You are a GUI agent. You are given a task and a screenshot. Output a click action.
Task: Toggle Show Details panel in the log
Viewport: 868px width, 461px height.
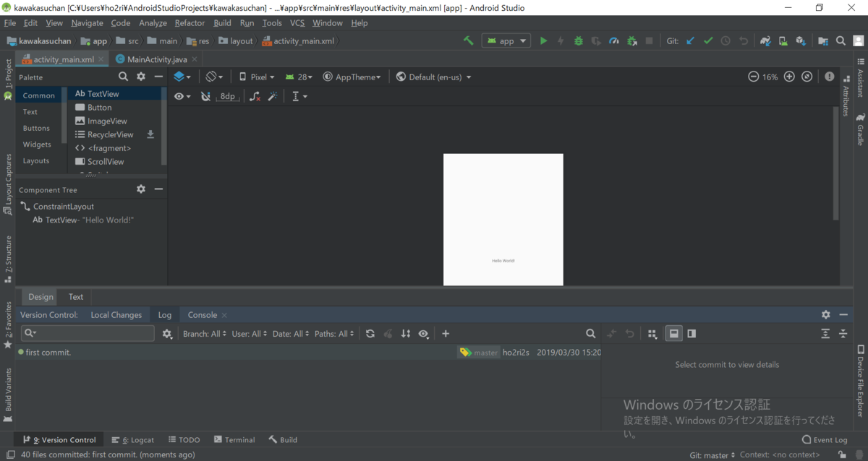(x=673, y=334)
